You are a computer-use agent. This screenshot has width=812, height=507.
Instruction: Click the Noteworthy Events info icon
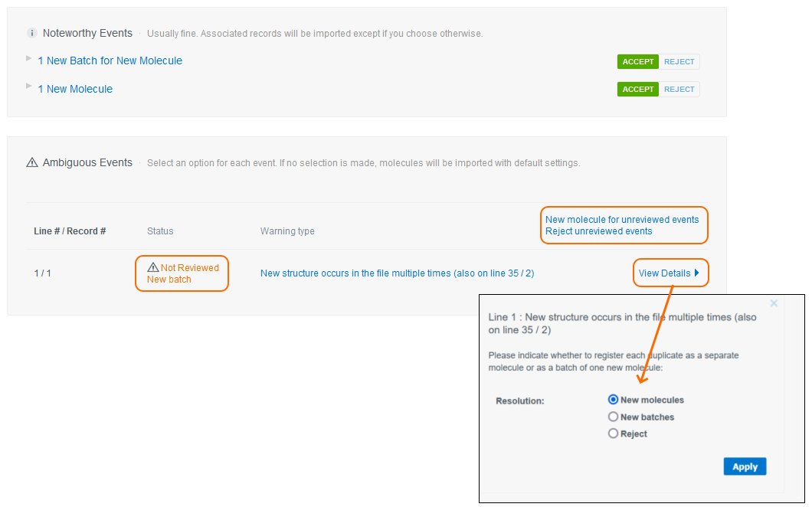32,33
